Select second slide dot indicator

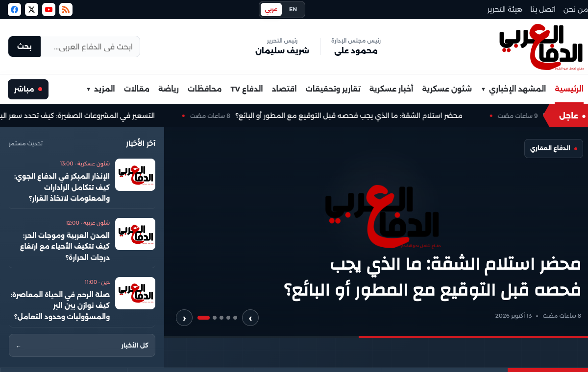pos(215,318)
